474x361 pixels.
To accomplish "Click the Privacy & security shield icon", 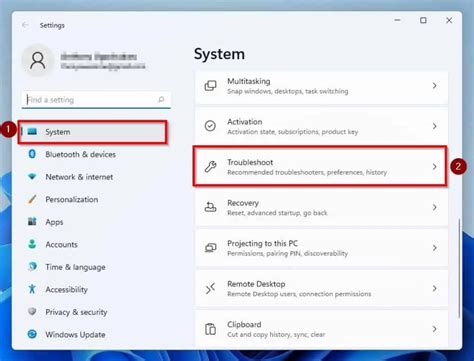I will 32,311.
